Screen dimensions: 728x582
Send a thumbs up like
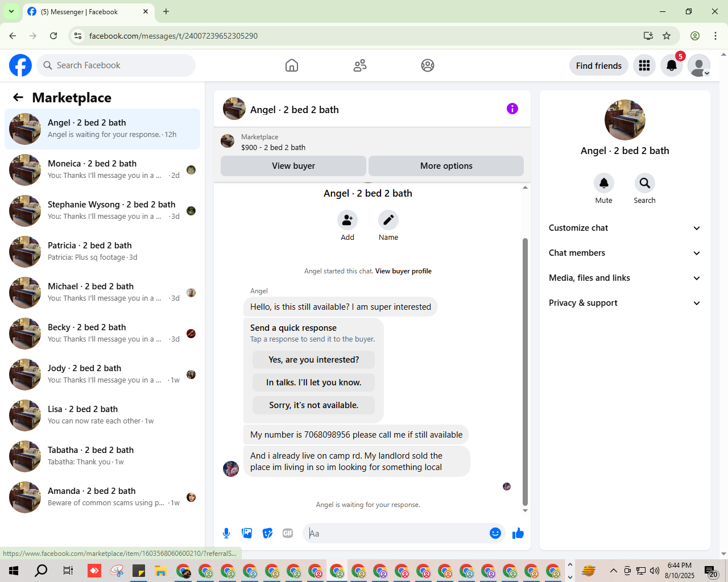518,533
